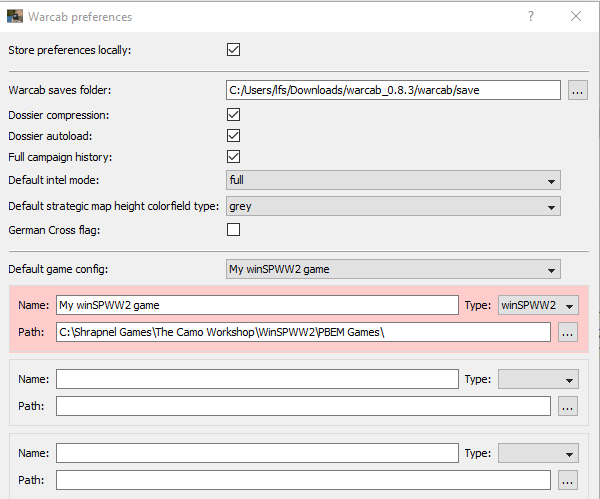Uncheck Dossier autoload option
600x499 pixels.
(234, 135)
